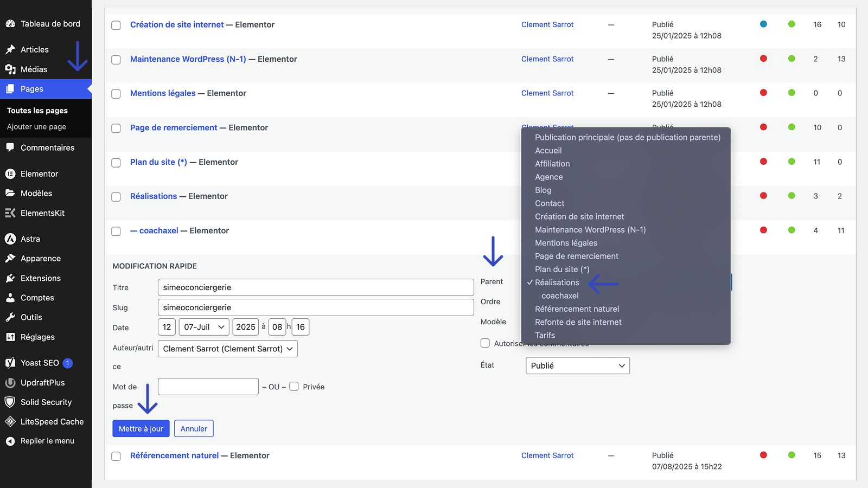Click the UpdraftPlus sidebar icon

click(10, 383)
